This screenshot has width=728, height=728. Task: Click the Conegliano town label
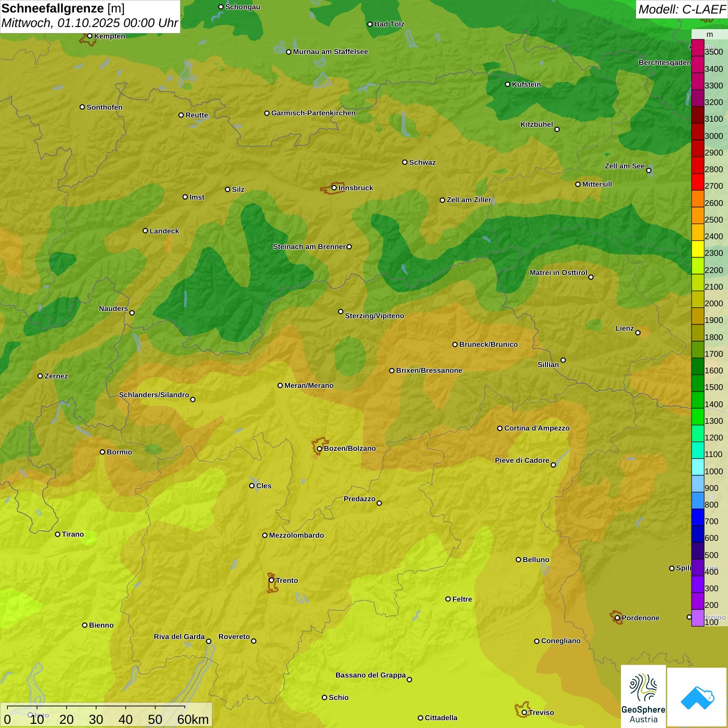[561, 641]
